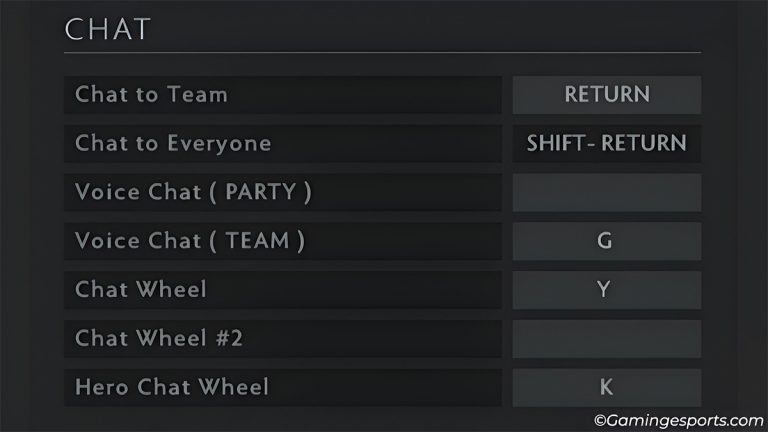
Task: Click the CHAT section heading
Action: pos(108,29)
